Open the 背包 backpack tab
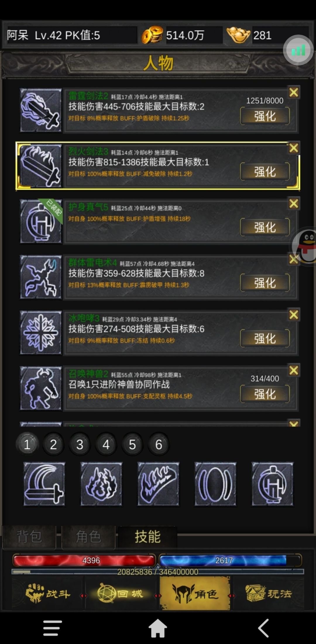The height and width of the screenshot is (644, 316). 29,537
